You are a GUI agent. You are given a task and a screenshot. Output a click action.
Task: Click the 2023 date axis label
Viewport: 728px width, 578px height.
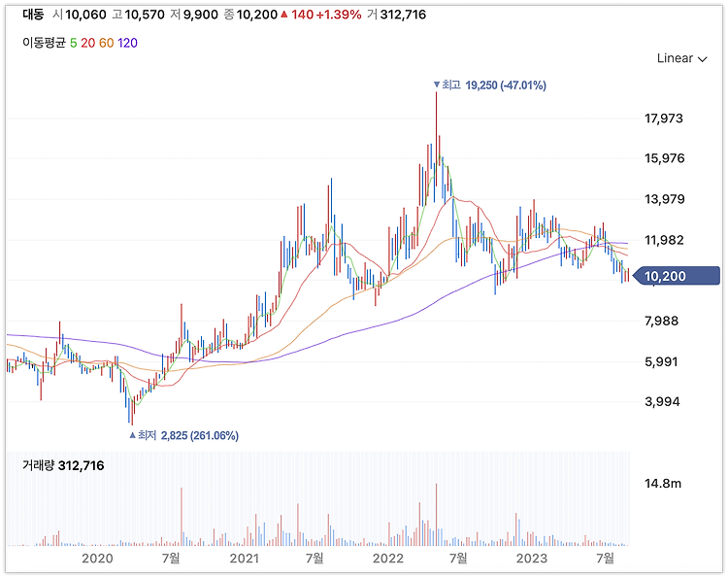[532, 558]
